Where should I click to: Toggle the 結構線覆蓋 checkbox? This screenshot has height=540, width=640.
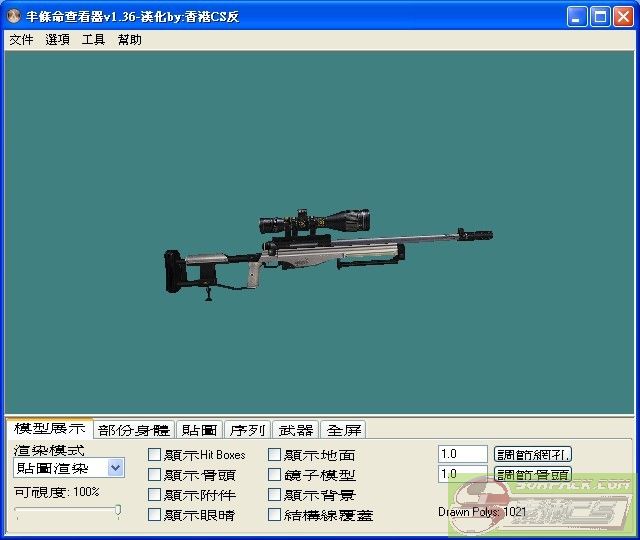point(275,515)
